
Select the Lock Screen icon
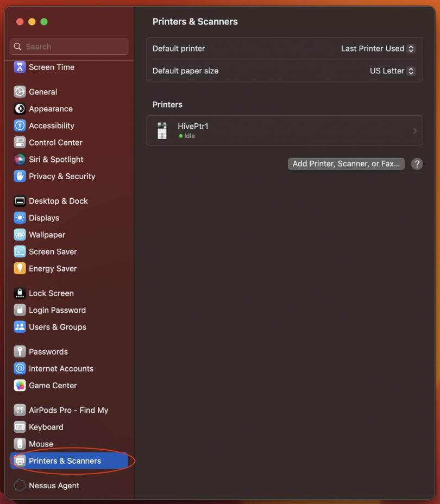pos(20,293)
